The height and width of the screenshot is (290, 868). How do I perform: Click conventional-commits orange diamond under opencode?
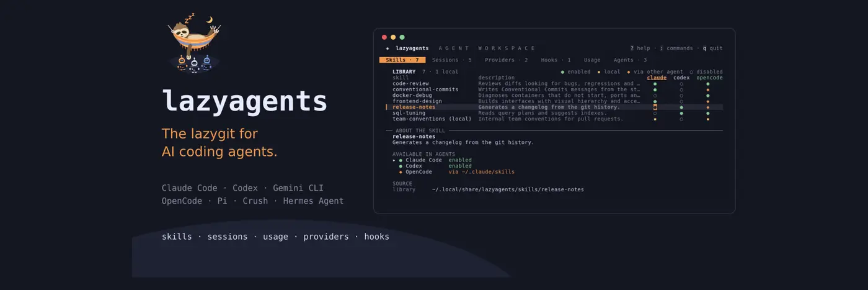coord(707,89)
